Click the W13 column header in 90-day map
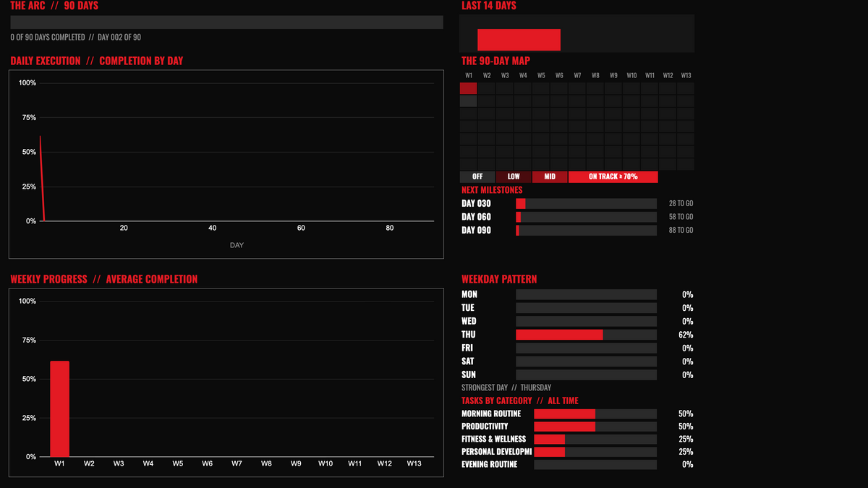The height and width of the screenshot is (488, 868). pyautogui.click(x=686, y=75)
